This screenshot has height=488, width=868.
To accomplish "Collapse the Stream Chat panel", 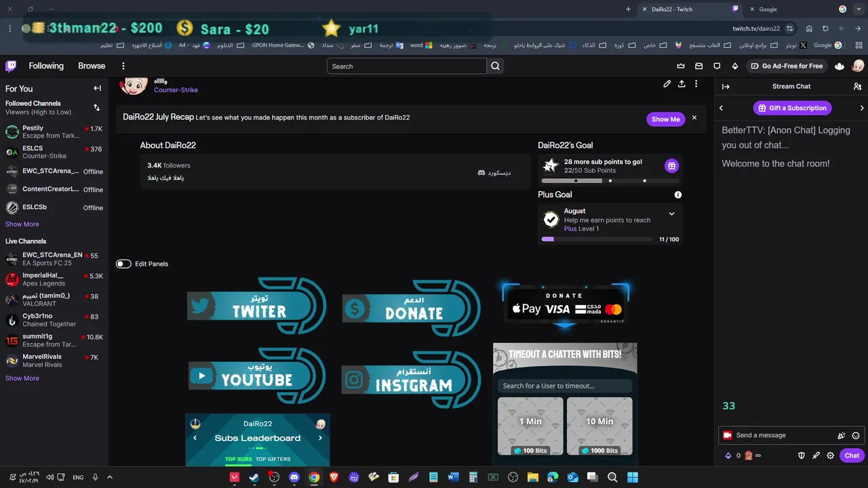I will coord(726,87).
